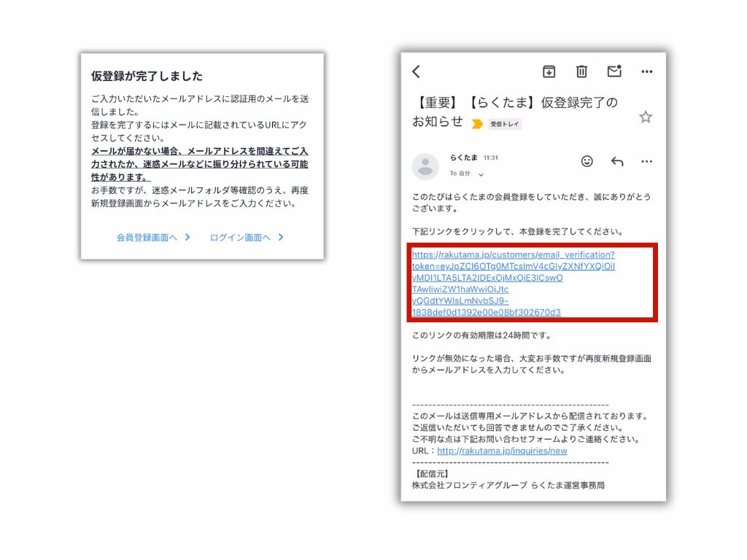Image resolution: width=747 pixels, height=560 pixels.
Task: Go to 会員登録画面へ link
Action: [x=147, y=238]
